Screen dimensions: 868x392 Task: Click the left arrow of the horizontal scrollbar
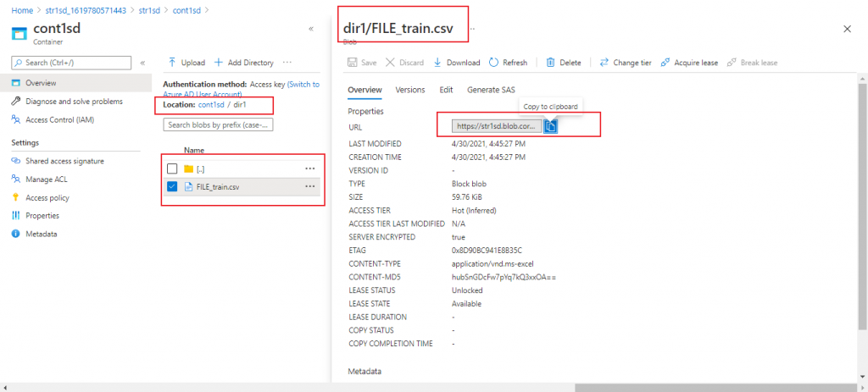(x=4, y=387)
